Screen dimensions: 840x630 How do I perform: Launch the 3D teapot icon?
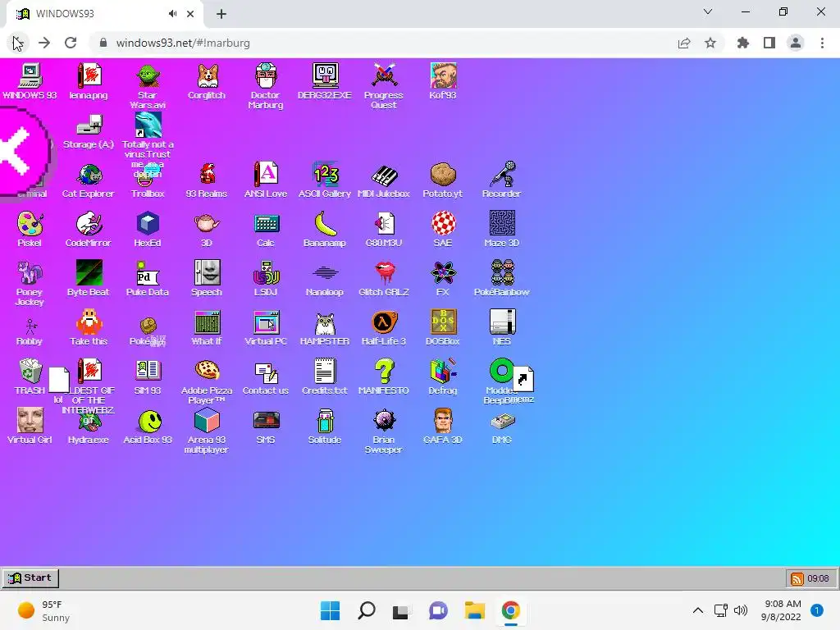point(207,224)
